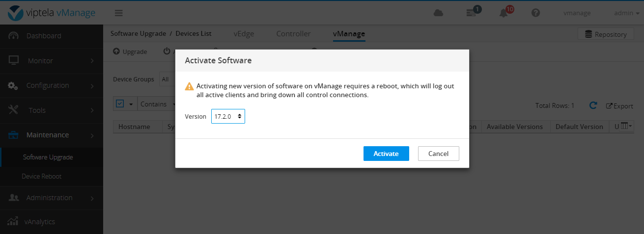The height and width of the screenshot is (234, 644).
Task: Sort by Hostname column header
Action: tap(134, 127)
